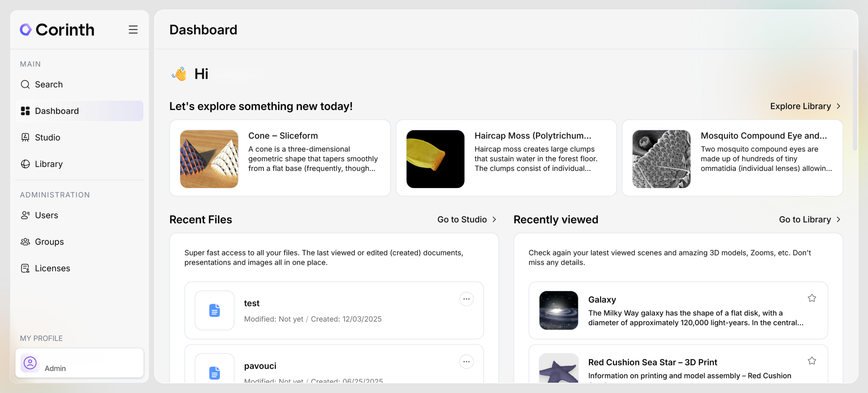Click the Users icon in Administration
Viewport: 868px width, 393px height.
[25, 215]
